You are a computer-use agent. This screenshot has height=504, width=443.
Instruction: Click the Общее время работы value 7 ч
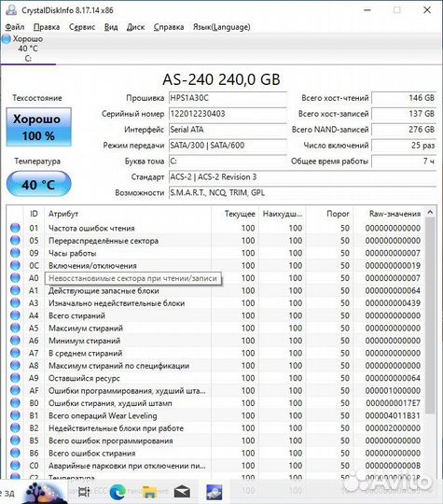pyautogui.click(x=404, y=161)
